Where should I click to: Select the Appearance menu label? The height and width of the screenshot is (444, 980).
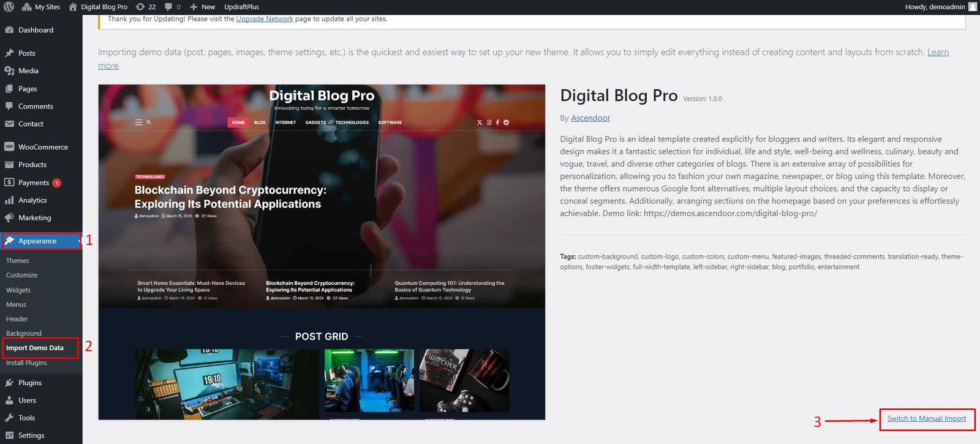(37, 241)
